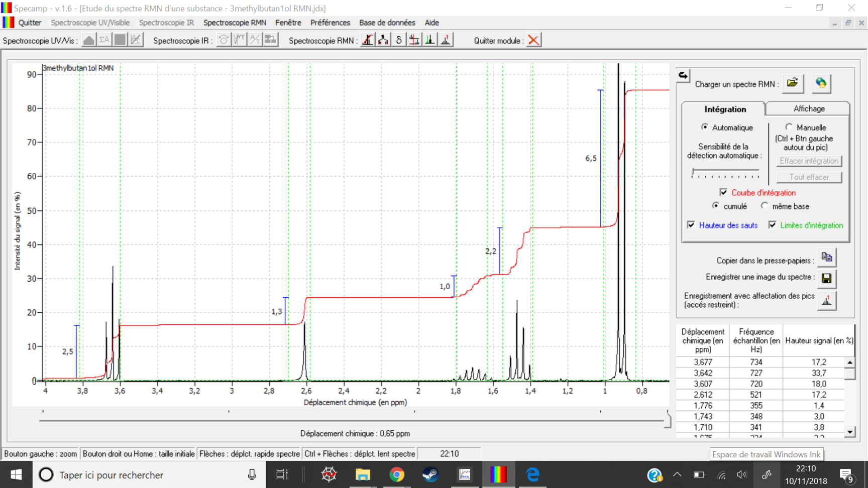Click the Task View taskbar button

pos(282,474)
